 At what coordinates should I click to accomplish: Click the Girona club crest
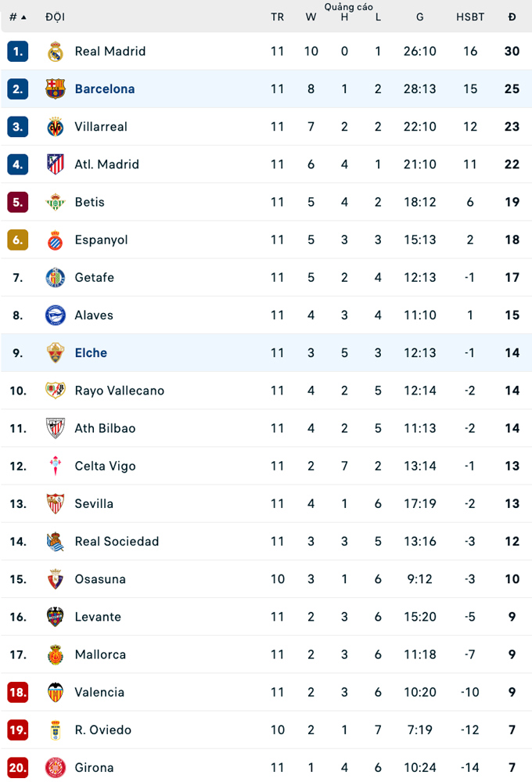(56, 767)
